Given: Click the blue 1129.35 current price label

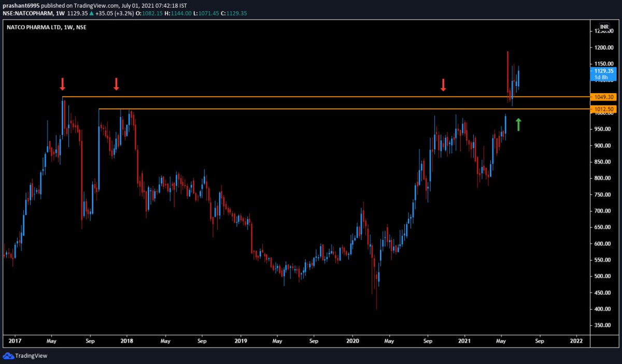Looking at the screenshot, I should [603, 70].
